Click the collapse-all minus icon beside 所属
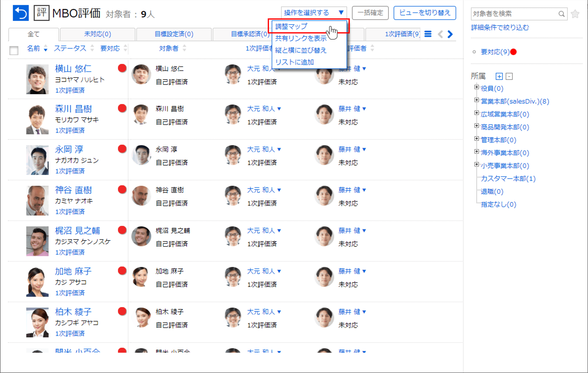This screenshot has height=373, width=588. click(x=509, y=76)
